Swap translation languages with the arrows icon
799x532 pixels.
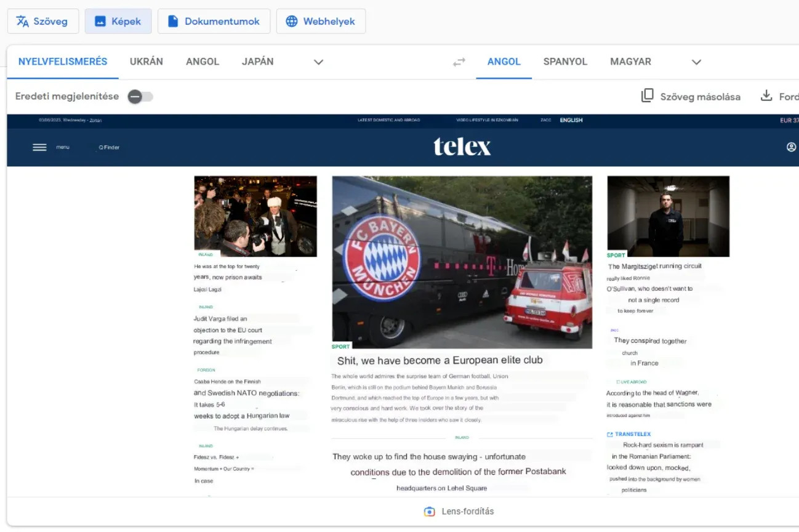[458, 62]
